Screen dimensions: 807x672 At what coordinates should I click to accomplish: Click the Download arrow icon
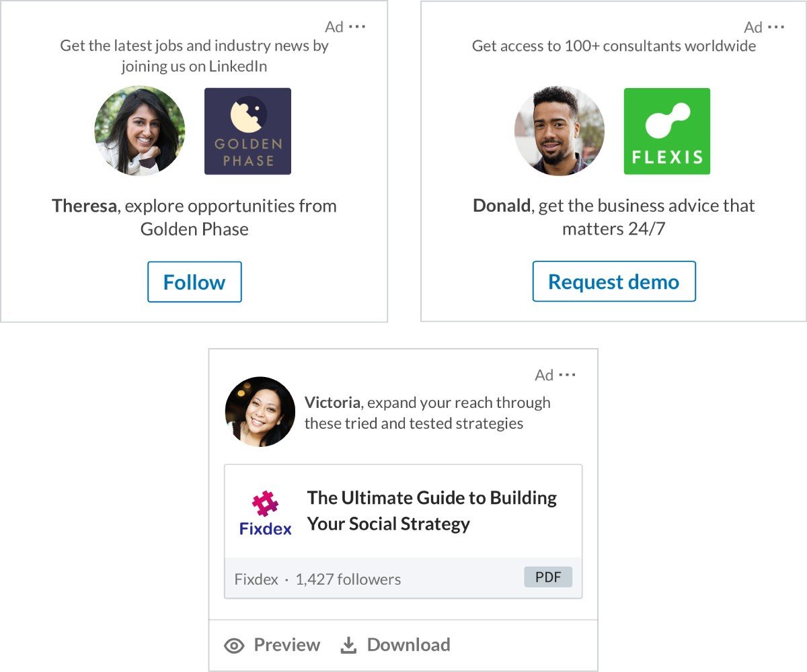click(348, 646)
